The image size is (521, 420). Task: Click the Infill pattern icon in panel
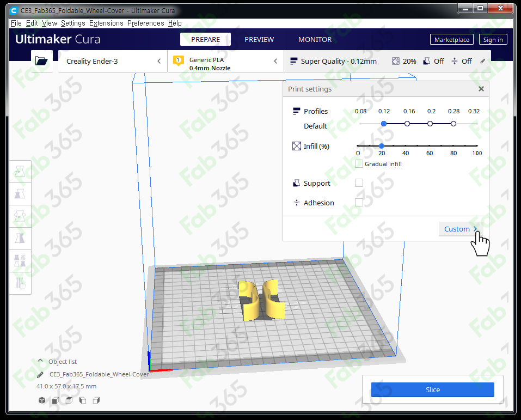(x=296, y=146)
